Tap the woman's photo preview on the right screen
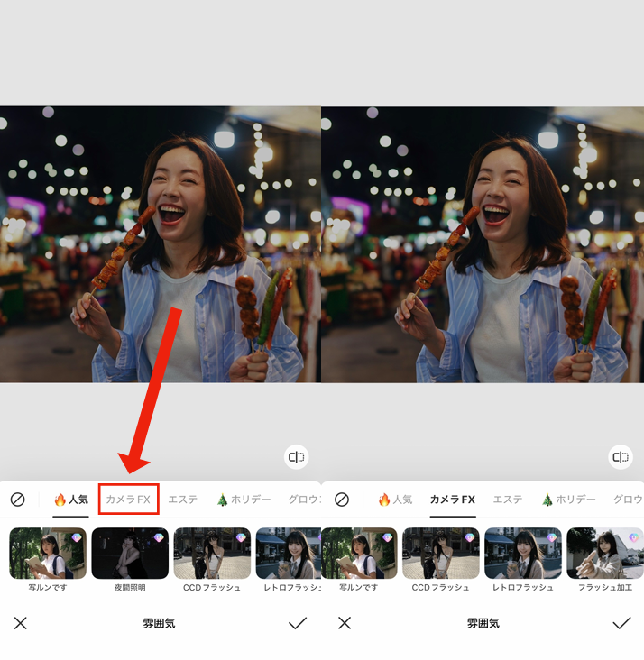This screenshot has height=660, width=644. (483, 244)
